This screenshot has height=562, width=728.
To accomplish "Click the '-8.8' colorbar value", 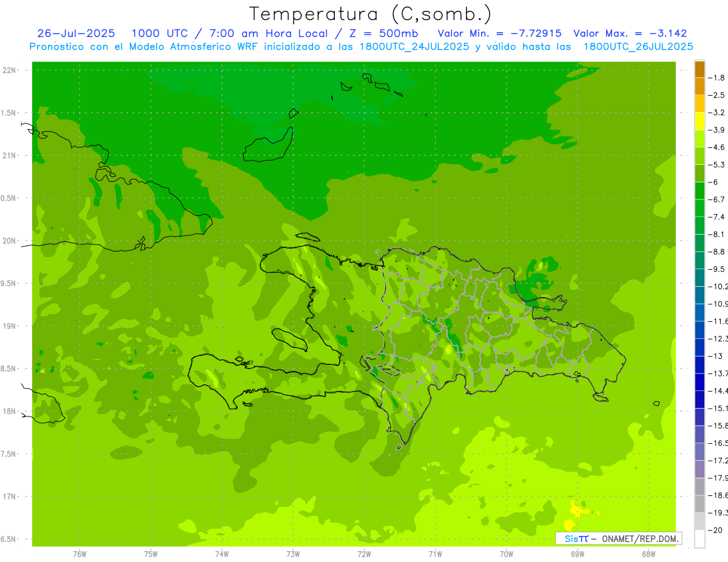I will pyautogui.click(x=717, y=252).
